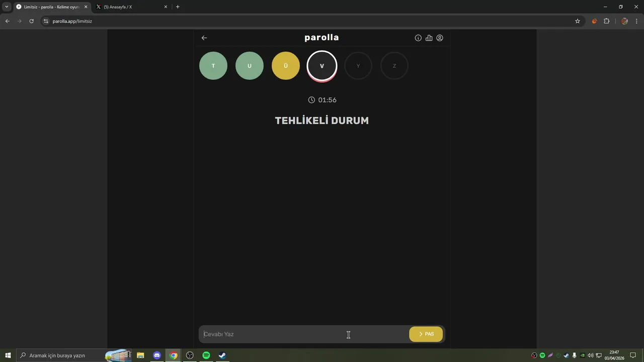The width and height of the screenshot is (644, 362).
Task: Close the Anasayfa / X tab
Action: click(x=166, y=7)
